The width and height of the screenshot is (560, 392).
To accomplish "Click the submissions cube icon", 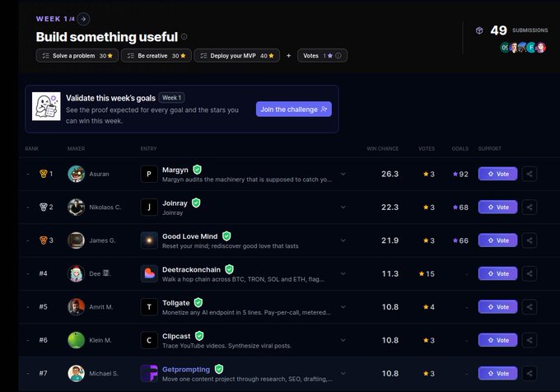I will click(479, 30).
